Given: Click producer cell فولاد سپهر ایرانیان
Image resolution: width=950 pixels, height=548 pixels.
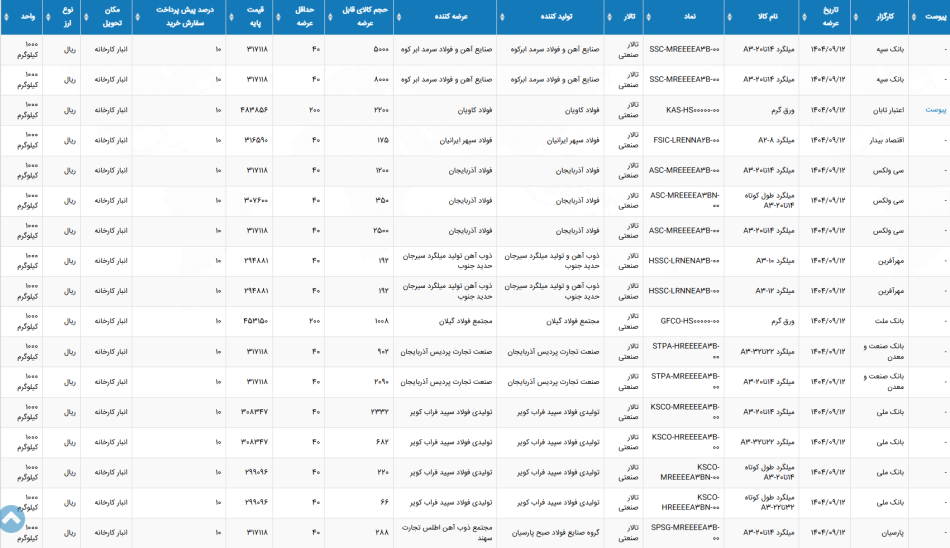Looking at the screenshot, I should coord(550,141).
